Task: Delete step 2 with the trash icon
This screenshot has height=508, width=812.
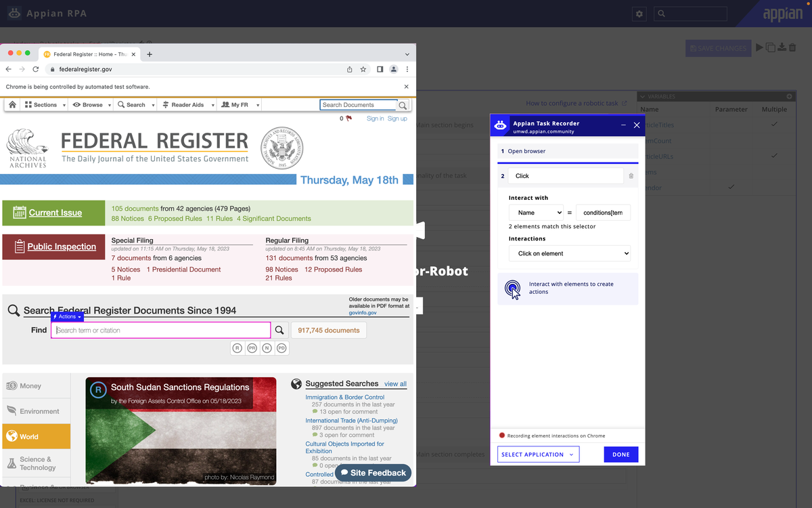Action: pos(631,176)
